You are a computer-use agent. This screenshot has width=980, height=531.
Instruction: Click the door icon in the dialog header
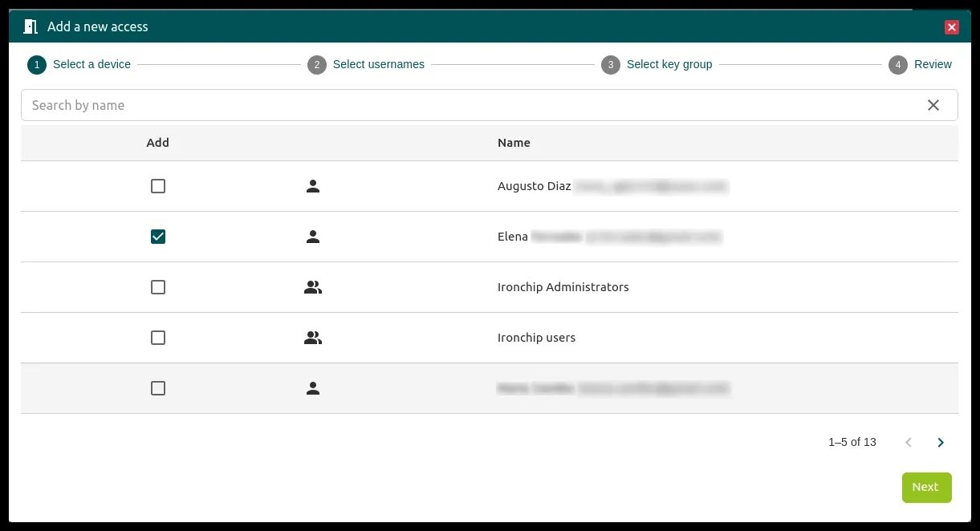pos(30,26)
